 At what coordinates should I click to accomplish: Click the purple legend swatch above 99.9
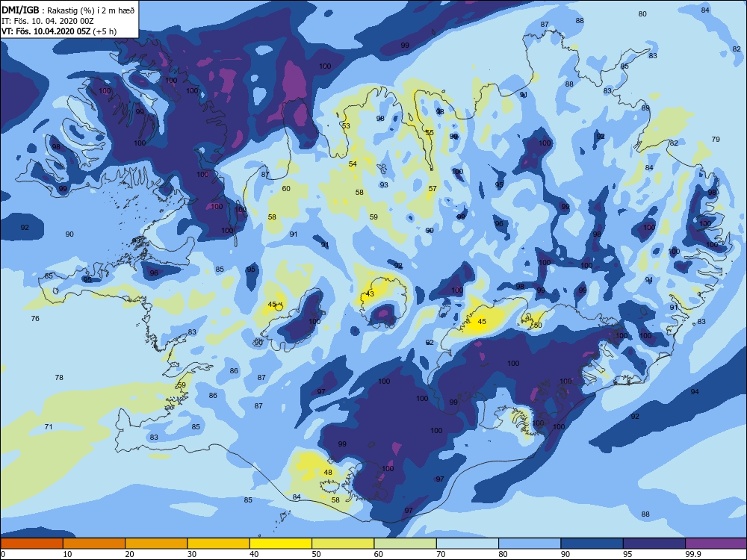tap(716, 544)
